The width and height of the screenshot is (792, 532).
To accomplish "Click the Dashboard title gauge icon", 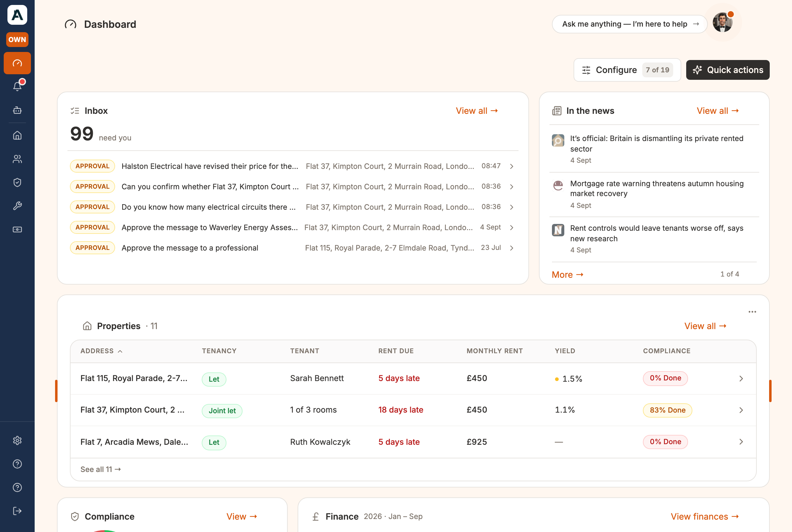I will 71,24.
